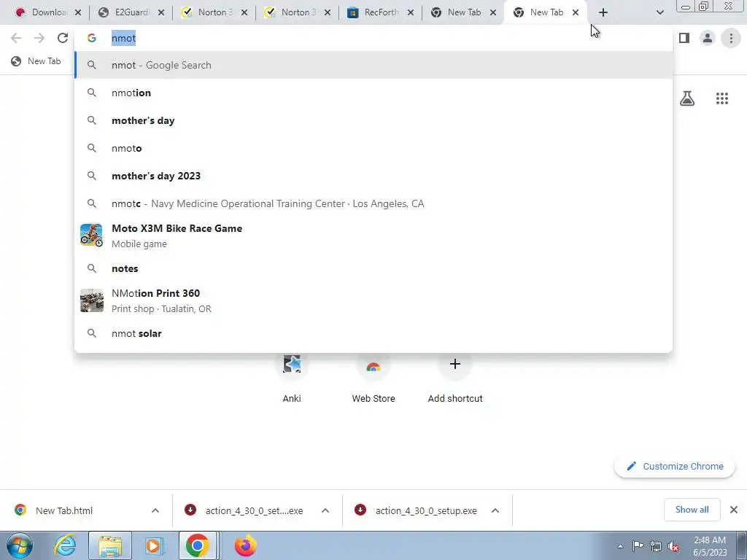
Task: Switch to the RecForth tab
Action: coord(374,13)
